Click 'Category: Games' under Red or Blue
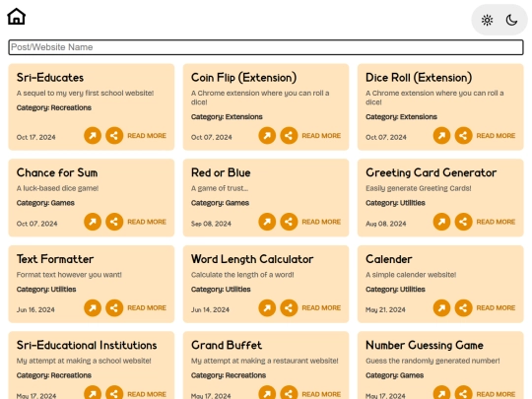Image resolution: width=532 pixels, height=399 pixels. tap(220, 203)
